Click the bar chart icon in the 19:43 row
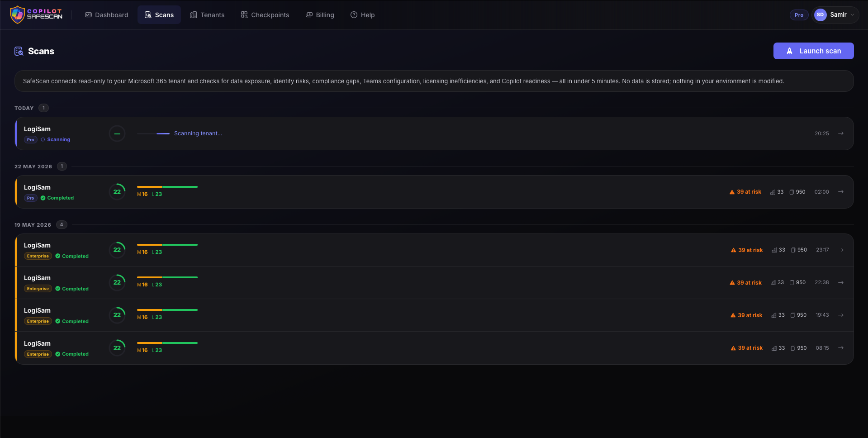 (x=774, y=315)
